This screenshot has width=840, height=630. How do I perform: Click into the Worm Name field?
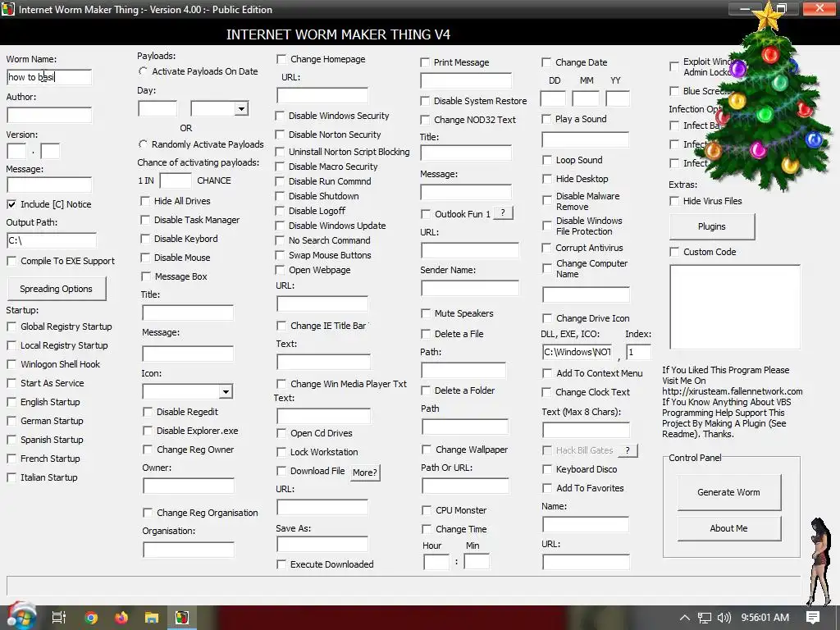pyautogui.click(x=49, y=77)
